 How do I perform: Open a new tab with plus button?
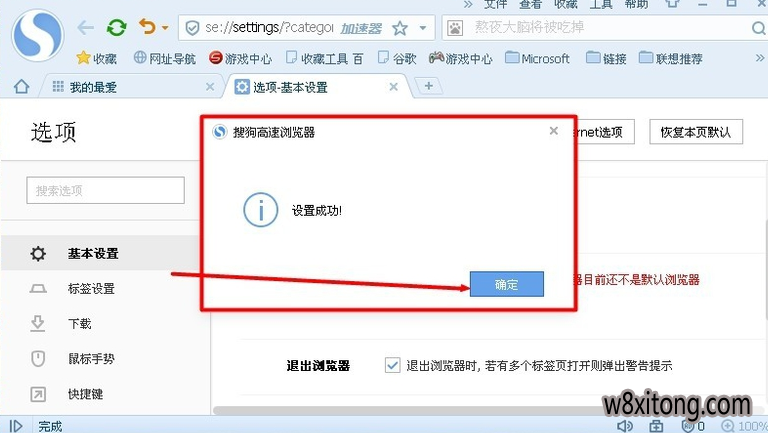428,87
